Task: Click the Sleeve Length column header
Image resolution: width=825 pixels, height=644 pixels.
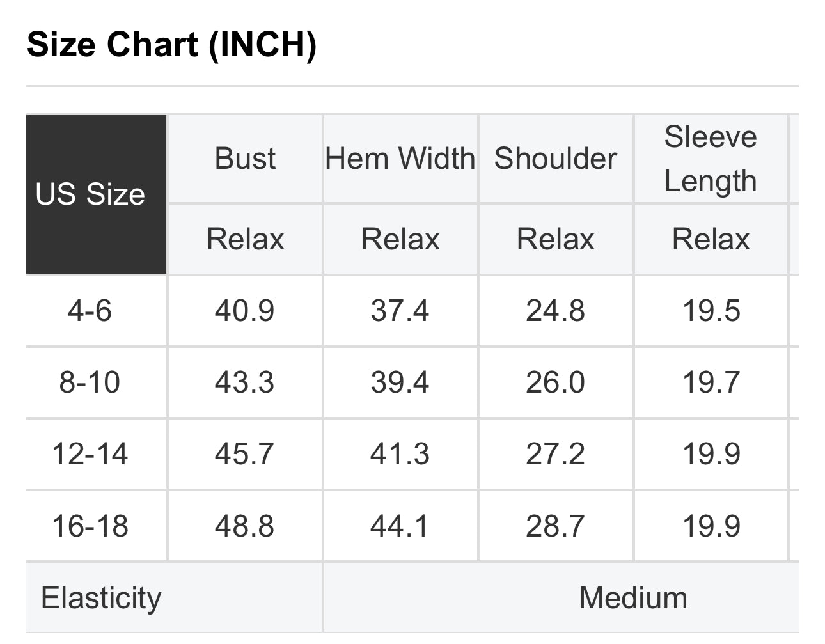Action: [711, 159]
